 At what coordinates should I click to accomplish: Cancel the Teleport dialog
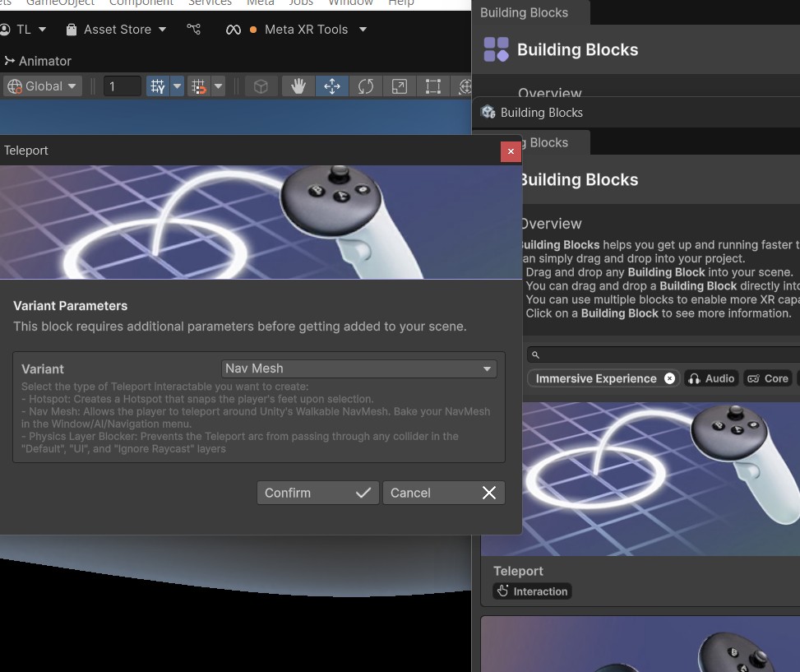[444, 493]
